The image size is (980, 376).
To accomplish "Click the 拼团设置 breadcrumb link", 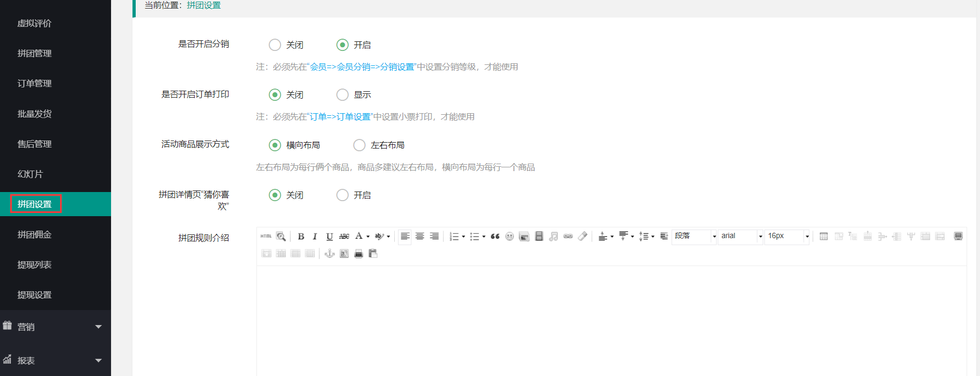I will click(204, 5).
